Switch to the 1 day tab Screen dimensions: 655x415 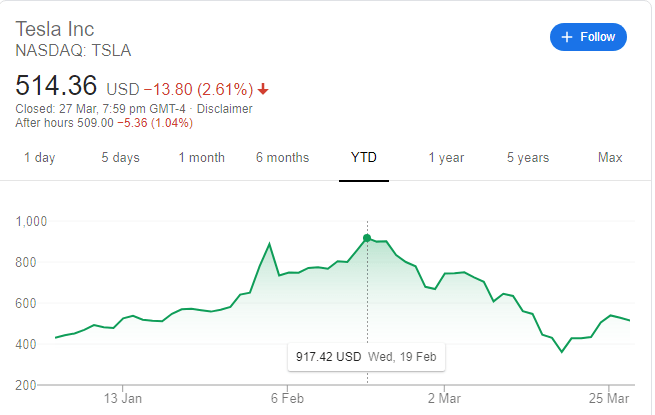coord(40,158)
